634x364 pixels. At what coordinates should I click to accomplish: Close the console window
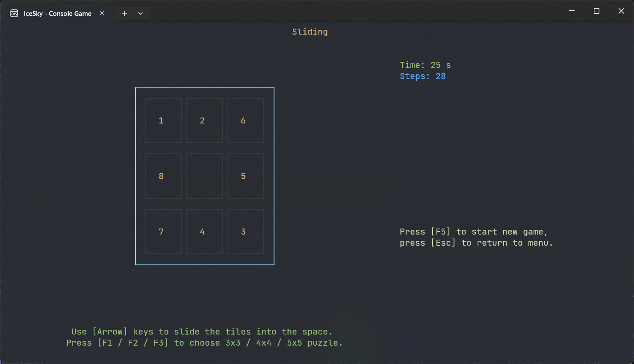click(x=621, y=11)
